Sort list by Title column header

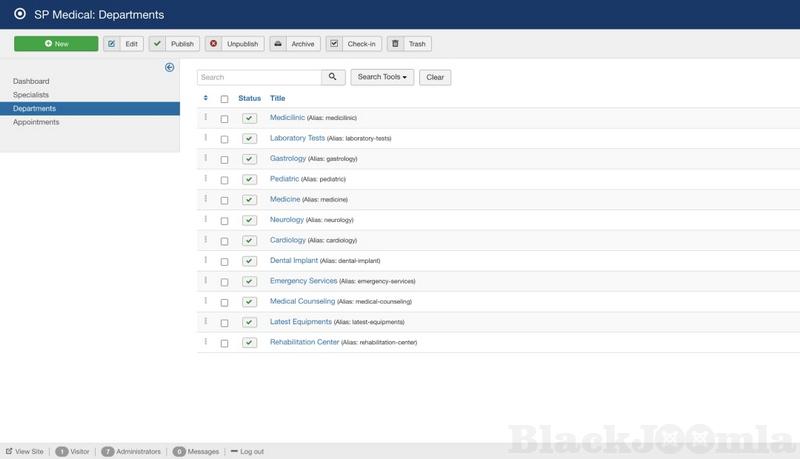pyautogui.click(x=277, y=98)
